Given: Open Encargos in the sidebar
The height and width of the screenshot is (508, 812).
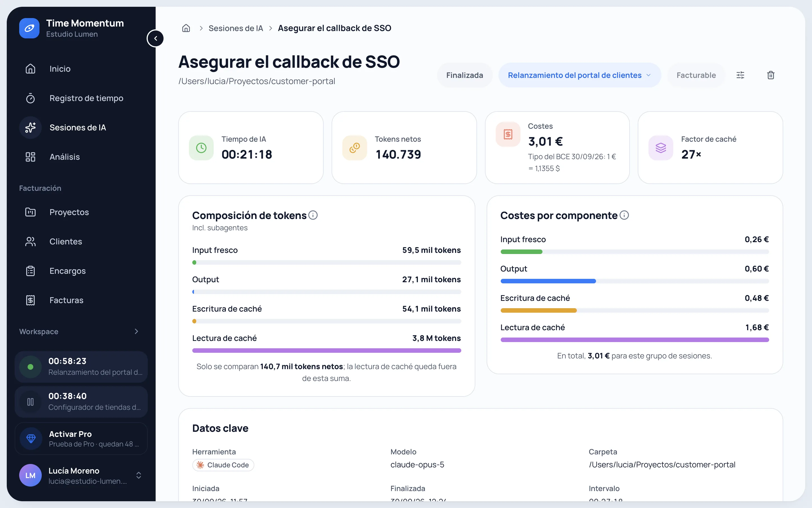Looking at the screenshot, I should [x=81, y=271].
